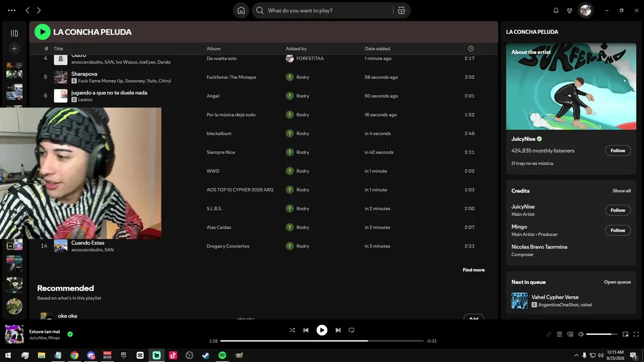Image resolution: width=644 pixels, height=362 pixels.
Task: Adjust the volume slider
Action: coord(602,334)
